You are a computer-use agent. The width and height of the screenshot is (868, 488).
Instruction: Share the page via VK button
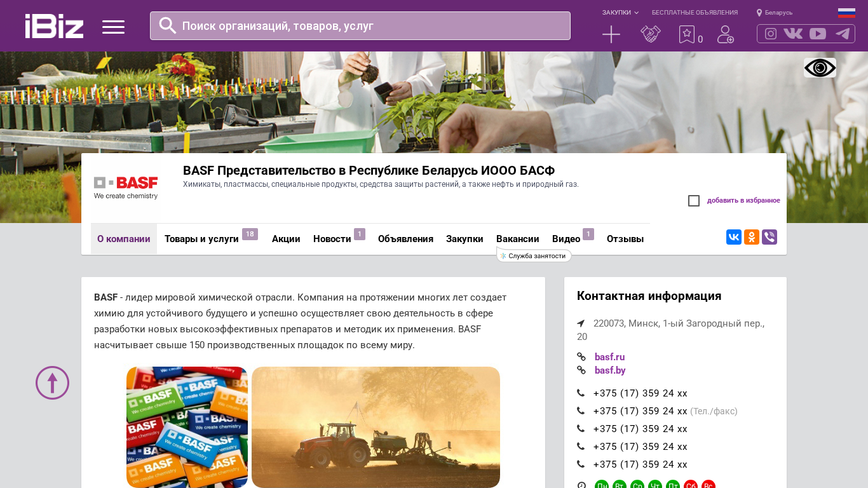tap(734, 237)
